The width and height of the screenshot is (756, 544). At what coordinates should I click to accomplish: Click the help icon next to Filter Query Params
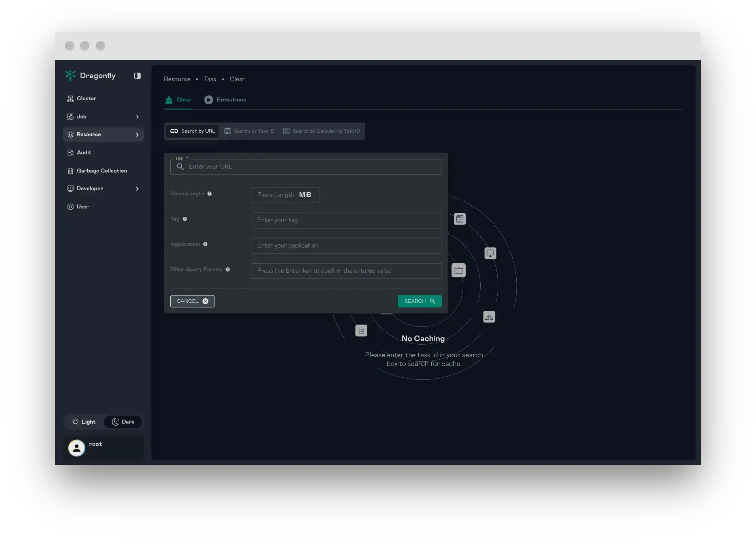point(228,270)
